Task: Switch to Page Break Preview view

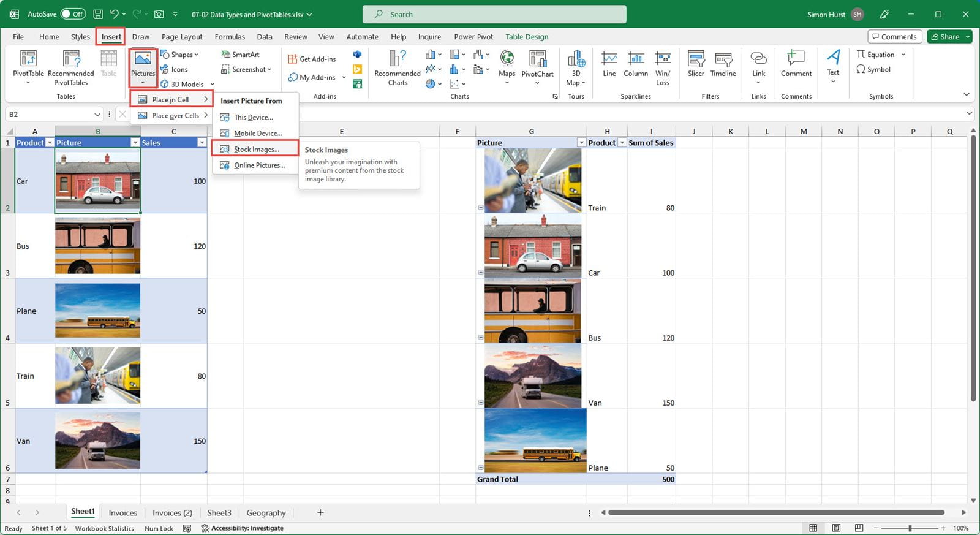Action: pyautogui.click(x=859, y=528)
